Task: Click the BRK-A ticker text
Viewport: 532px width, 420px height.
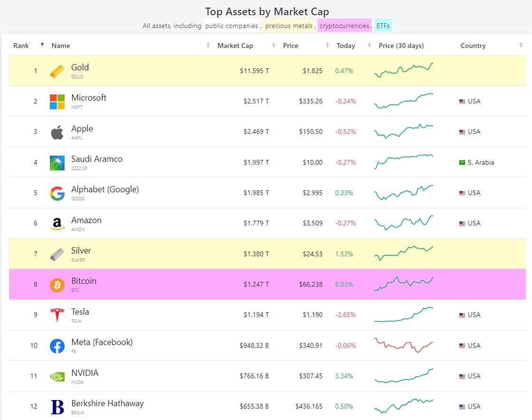Action: click(x=78, y=412)
